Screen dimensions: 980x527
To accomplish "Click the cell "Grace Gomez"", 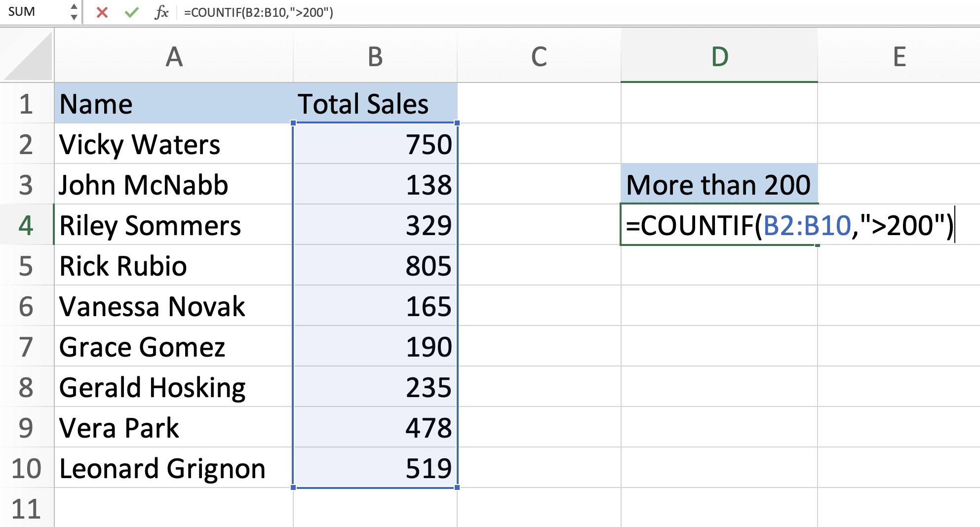I will click(x=174, y=347).
